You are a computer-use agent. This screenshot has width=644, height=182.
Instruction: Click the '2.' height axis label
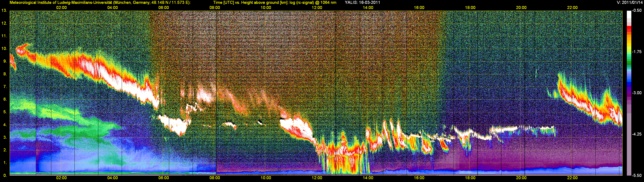(5, 150)
